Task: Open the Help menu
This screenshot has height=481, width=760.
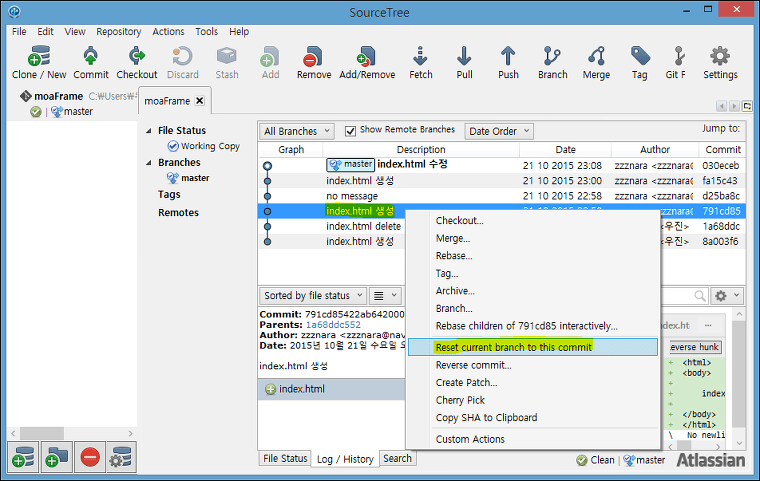Action: pos(239,32)
